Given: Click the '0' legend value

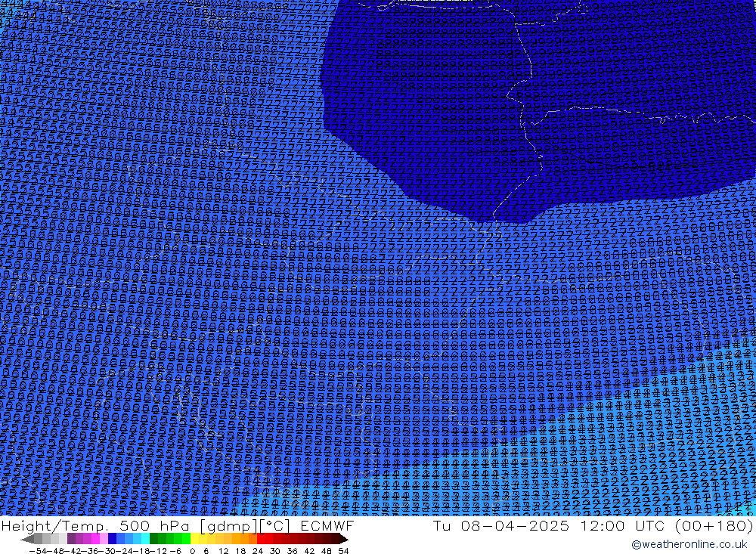Looking at the screenshot, I should pyautogui.click(x=192, y=551).
